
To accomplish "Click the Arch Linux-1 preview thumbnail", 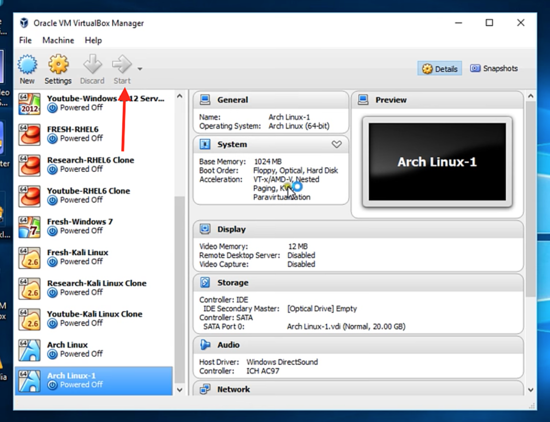I will [x=437, y=162].
